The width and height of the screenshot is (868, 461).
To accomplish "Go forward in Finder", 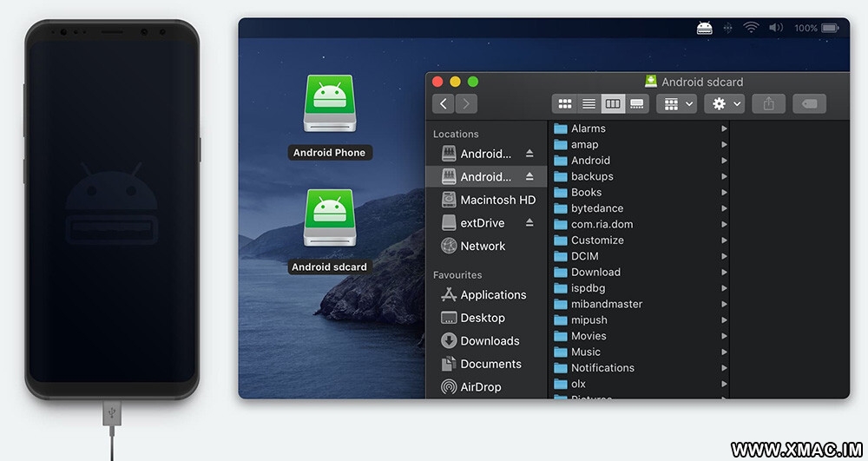I will tap(466, 103).
